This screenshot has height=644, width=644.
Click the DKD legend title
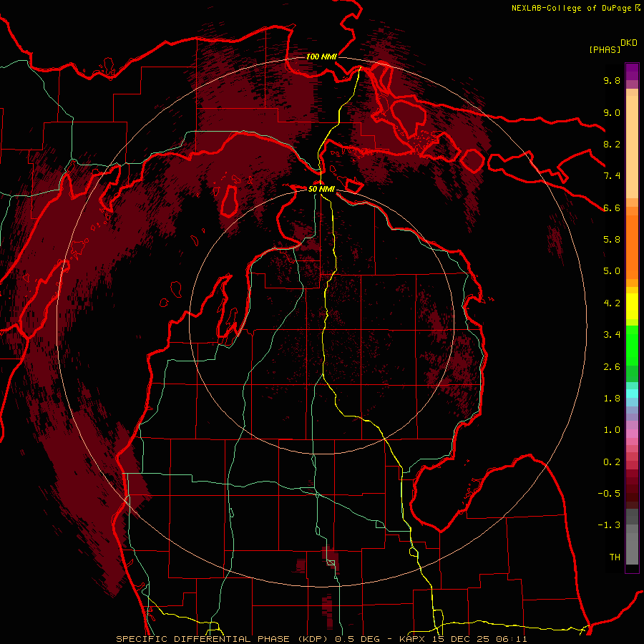[629, 43]
